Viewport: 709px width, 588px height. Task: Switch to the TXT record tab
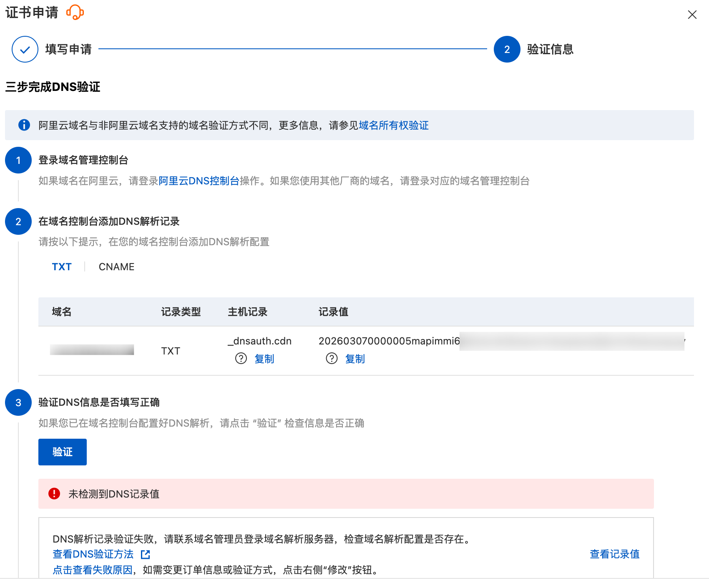(x=62, y=267)
